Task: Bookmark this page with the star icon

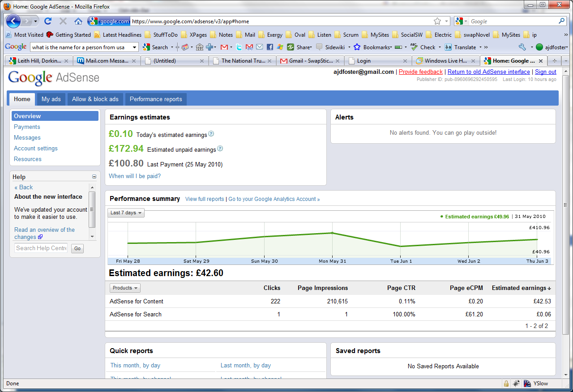Action: 437,21
